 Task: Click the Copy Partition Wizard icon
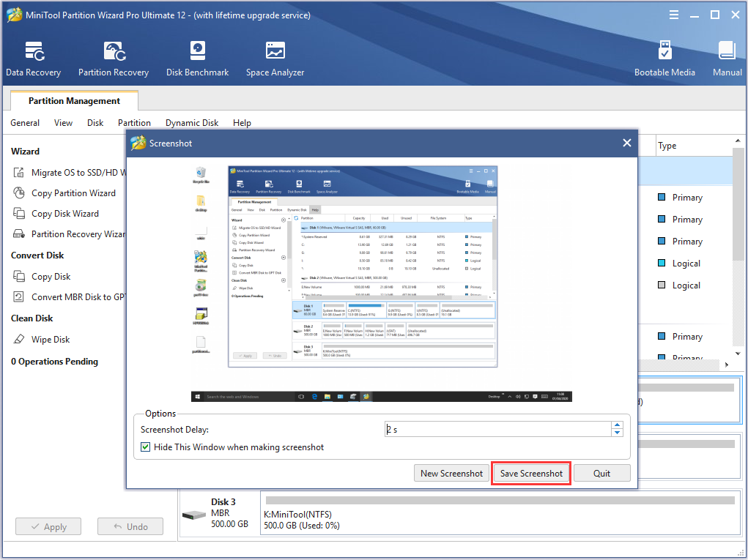(x=19, y=193)
